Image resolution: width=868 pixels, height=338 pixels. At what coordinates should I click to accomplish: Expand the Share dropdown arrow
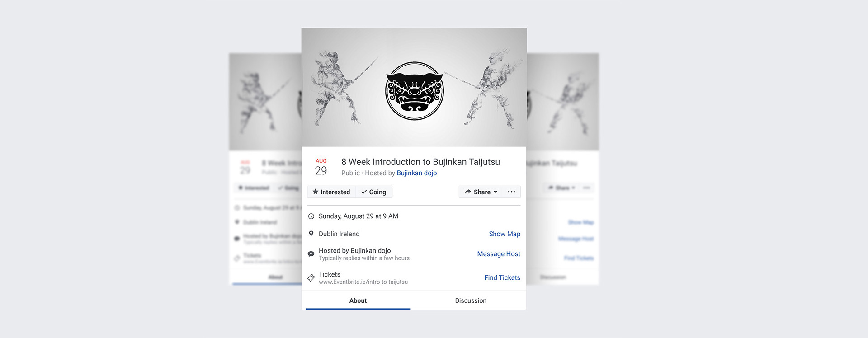point(495,192)
